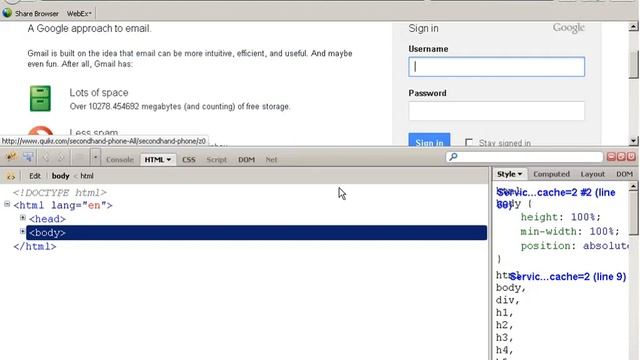Click the Google logo
640x360 pixels.
coord(569,28)
